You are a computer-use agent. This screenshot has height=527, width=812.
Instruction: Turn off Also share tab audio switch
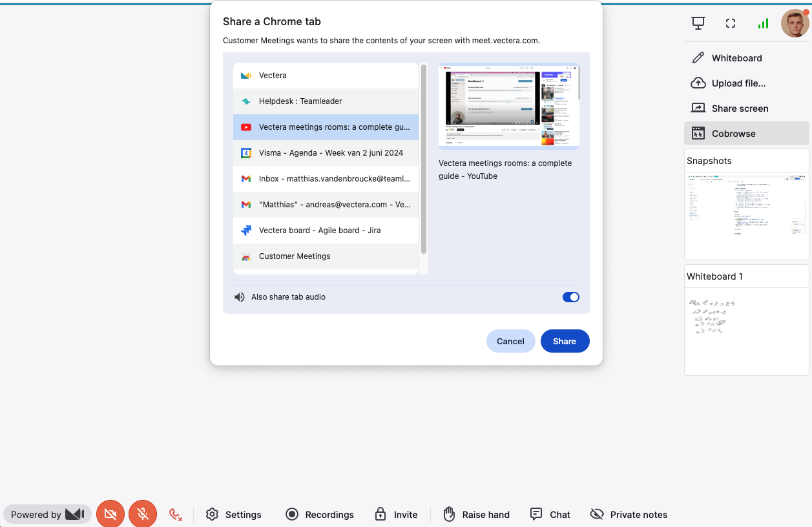tap(571, 297)
